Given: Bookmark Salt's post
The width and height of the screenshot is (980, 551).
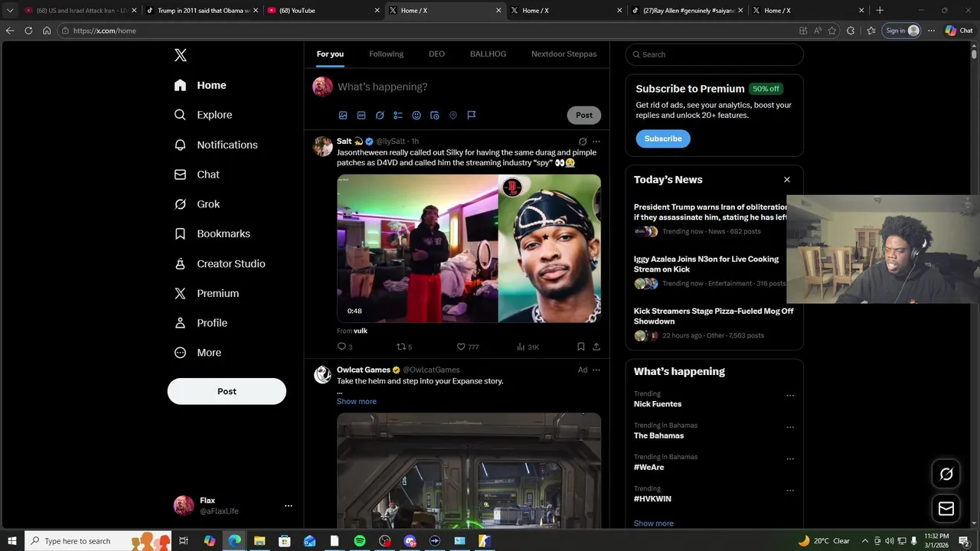Looking at the screenshot, I should [x=581, y=347].
